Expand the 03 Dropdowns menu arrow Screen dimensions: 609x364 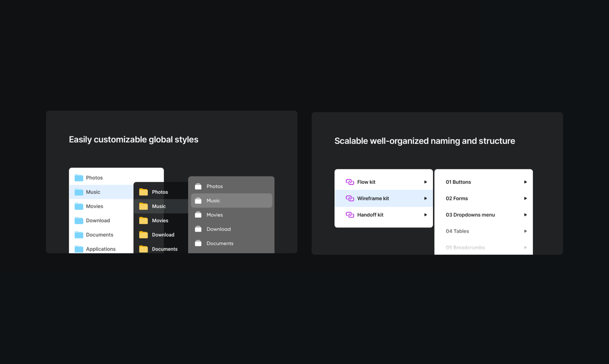pyautogui.click(x=525, y=215)
